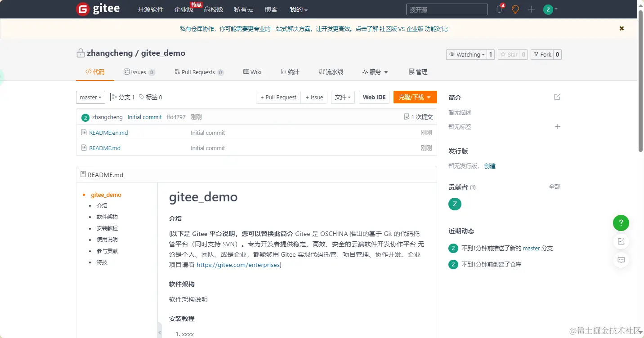Viewport: 644px width, 338px height.
Task: Fork the repository
Action: (542, 54)
